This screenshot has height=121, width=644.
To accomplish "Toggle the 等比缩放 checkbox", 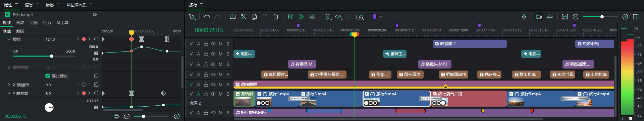I will pyautogui.click(x=48, y=76).
